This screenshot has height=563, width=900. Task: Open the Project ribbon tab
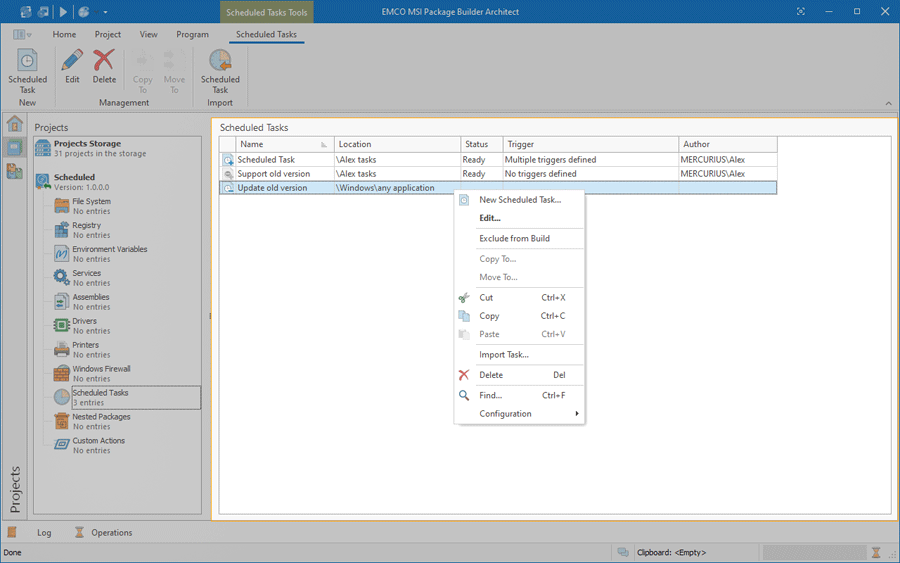[108, 34]
